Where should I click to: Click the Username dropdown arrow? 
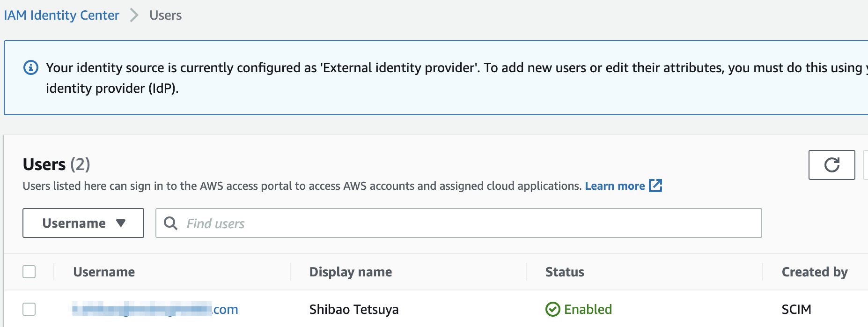[121, 223]
